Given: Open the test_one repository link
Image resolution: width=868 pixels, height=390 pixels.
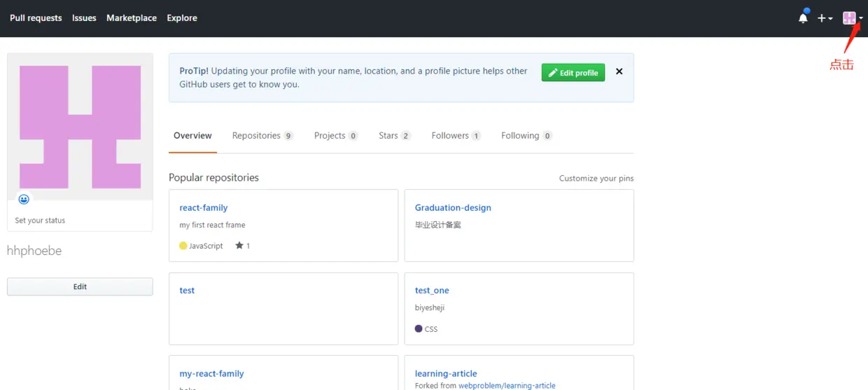Looking at the screenshot, I should coord(432,291).
